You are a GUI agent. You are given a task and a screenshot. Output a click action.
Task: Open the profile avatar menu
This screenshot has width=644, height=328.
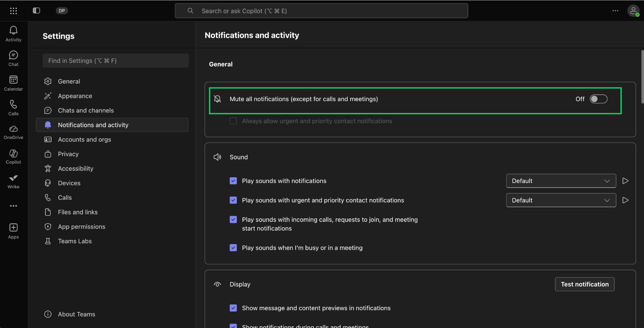pyautogui.click(x=634, y=11)
